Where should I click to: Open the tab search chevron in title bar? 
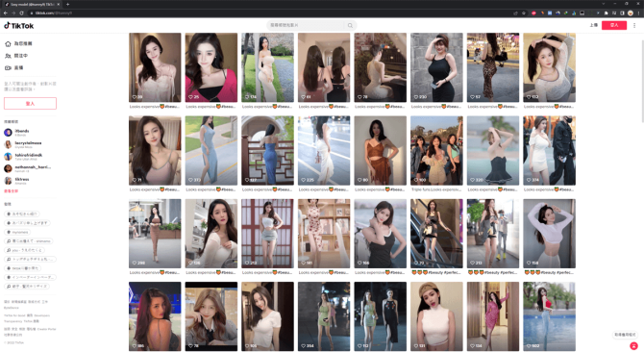pos(603,4)
